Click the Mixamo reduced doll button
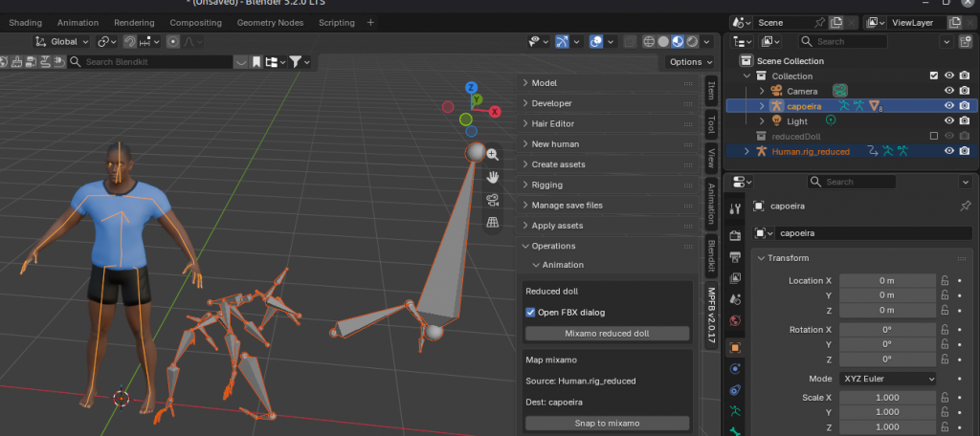980x436 pixels. 607,334
